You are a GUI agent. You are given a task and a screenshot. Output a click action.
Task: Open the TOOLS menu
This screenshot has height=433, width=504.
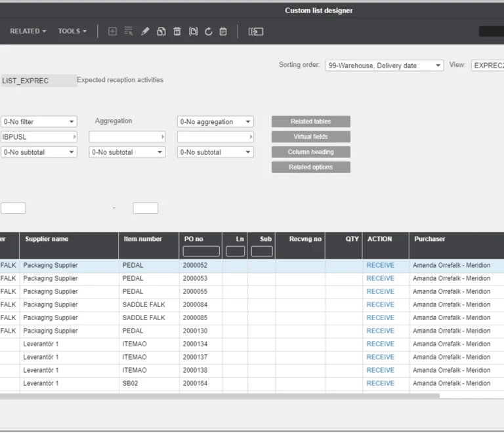(72, 31)
